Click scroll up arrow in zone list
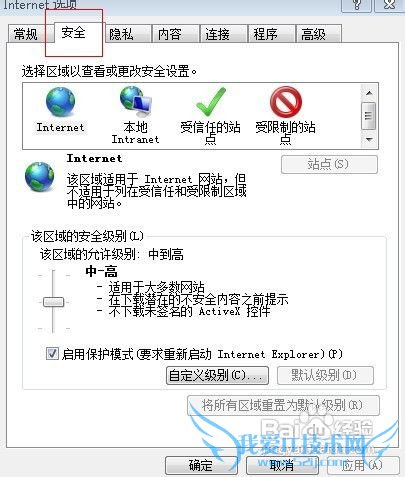This screenshot has height=477, width=405. [x=369, y=93]
